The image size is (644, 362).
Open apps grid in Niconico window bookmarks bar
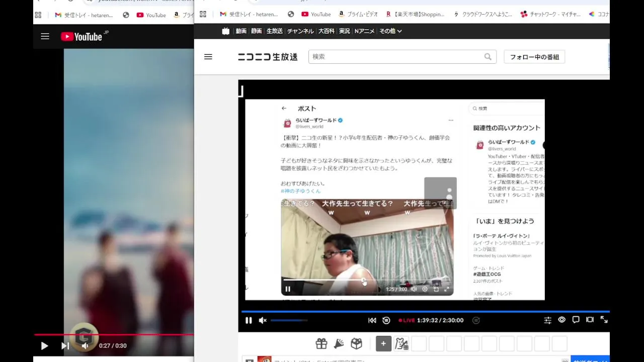(203, 14)
